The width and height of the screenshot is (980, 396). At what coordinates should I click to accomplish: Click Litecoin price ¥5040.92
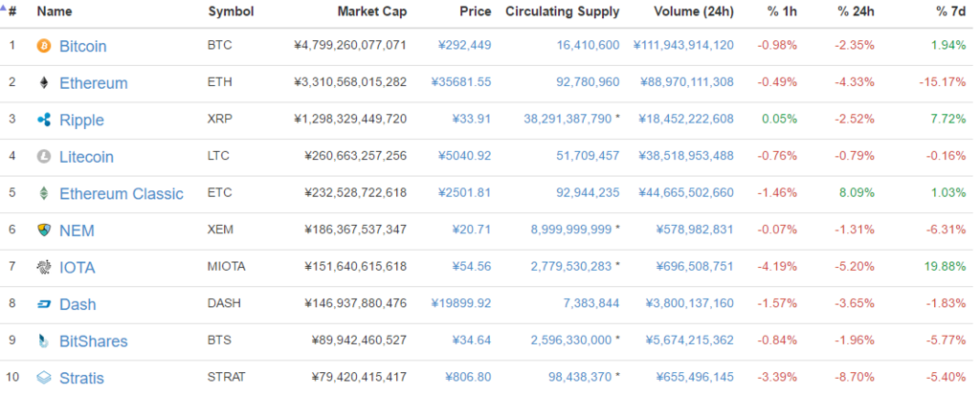click(465, 156)
